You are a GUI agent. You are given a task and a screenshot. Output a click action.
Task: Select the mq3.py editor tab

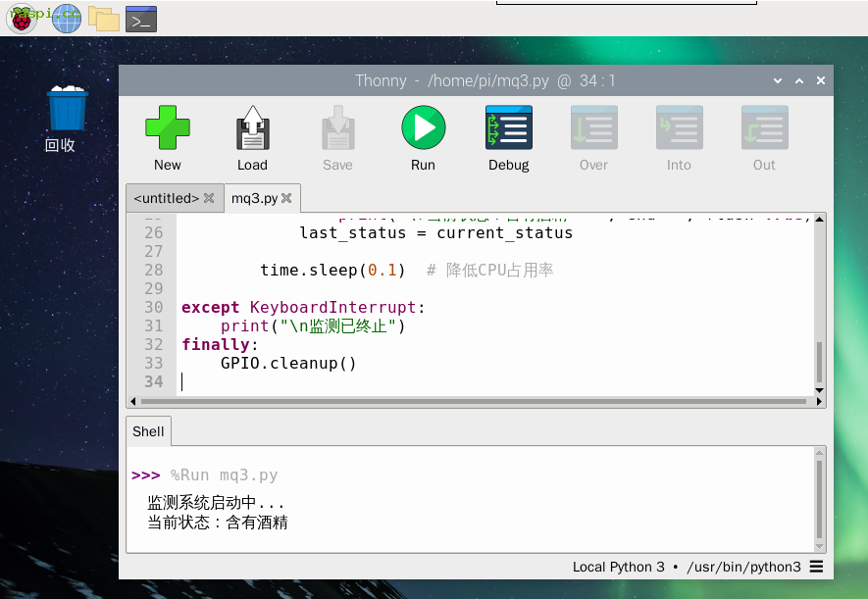254,198
